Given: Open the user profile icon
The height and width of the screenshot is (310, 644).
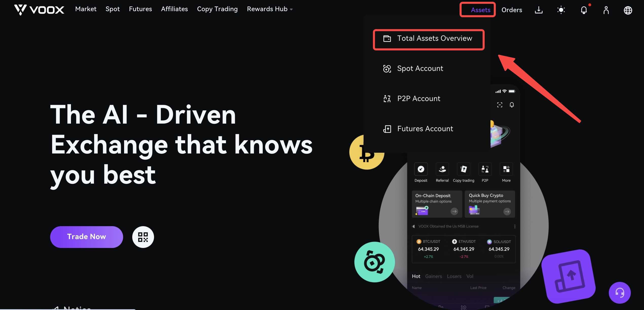Looking at the screenshot, I should (x=606, y=10).
